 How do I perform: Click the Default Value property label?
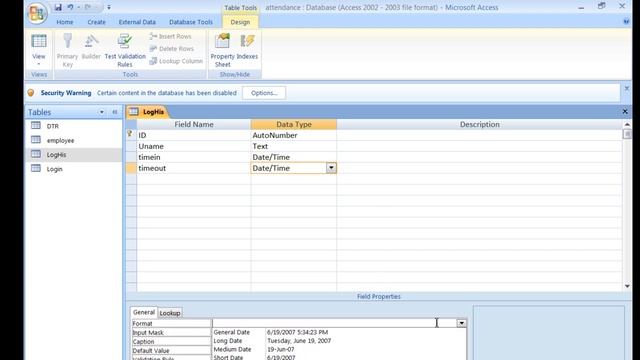(171, 351)
